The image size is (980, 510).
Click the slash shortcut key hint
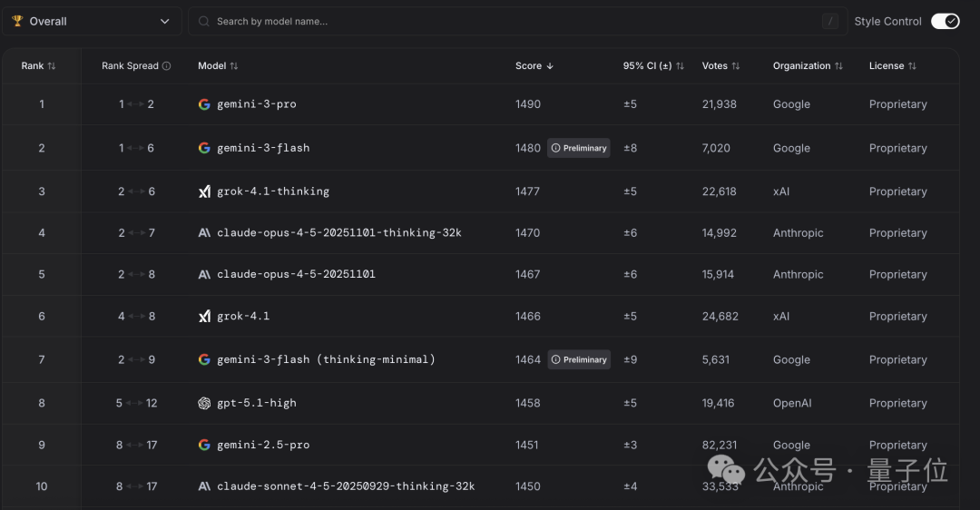(x=830, y=21)
